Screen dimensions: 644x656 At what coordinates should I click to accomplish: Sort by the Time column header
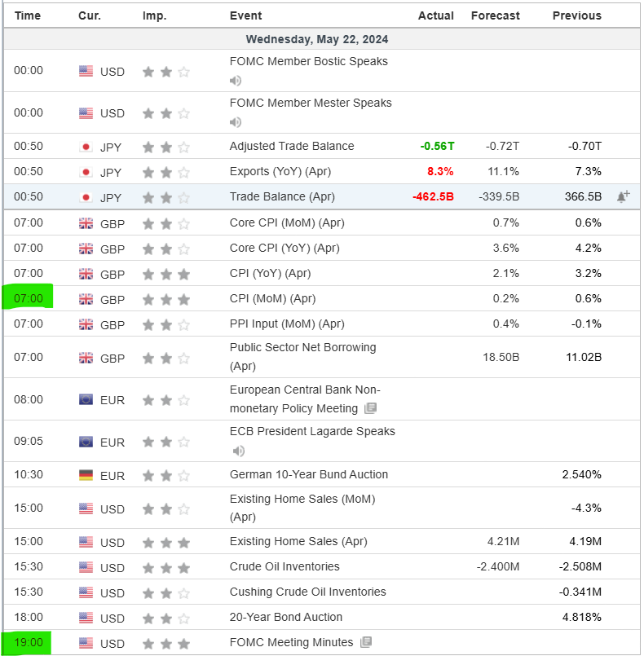pos(28,15)
